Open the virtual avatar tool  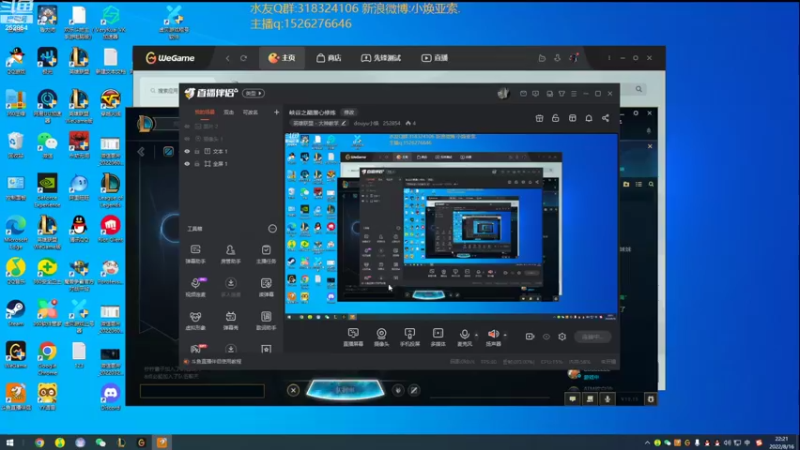click(195, 321)
